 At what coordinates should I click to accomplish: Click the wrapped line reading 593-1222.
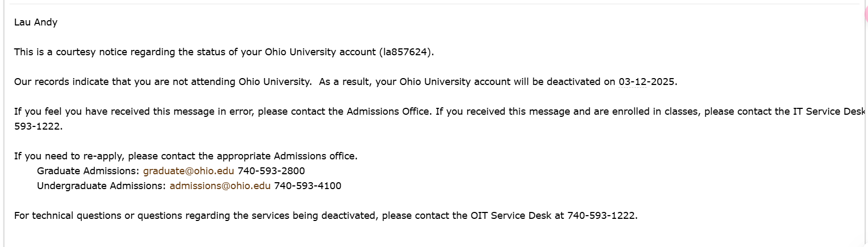(38, 126)
